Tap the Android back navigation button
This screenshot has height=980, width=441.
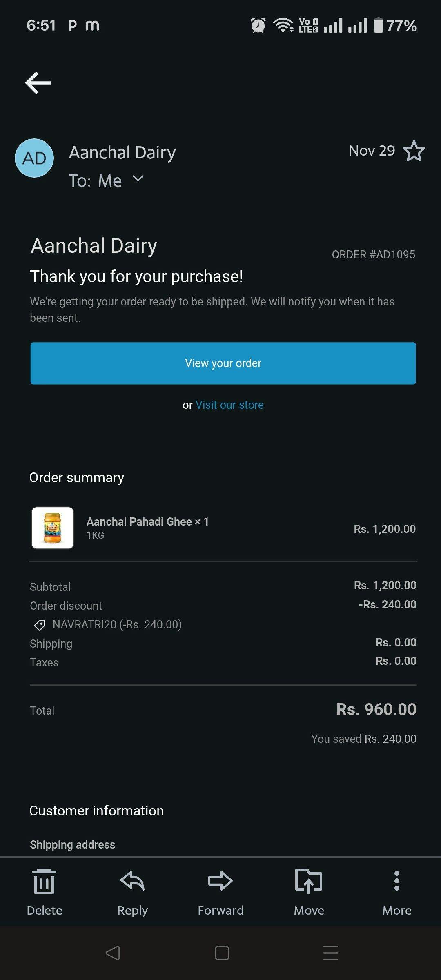pos(113,953)
